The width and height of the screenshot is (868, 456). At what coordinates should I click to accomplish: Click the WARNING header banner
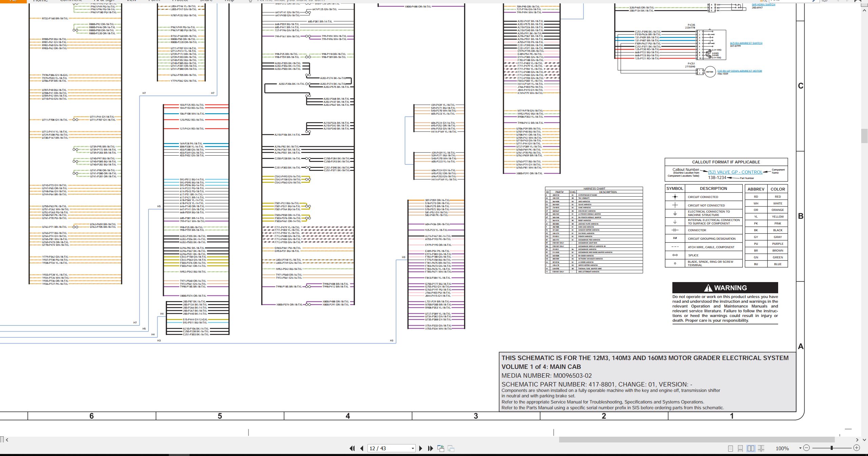tap(725, 288)
